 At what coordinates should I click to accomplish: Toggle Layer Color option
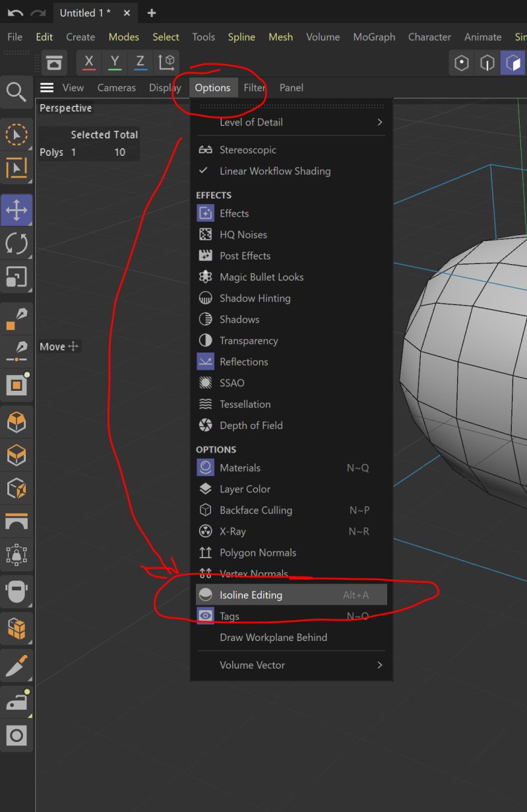[x=291, y=489]
